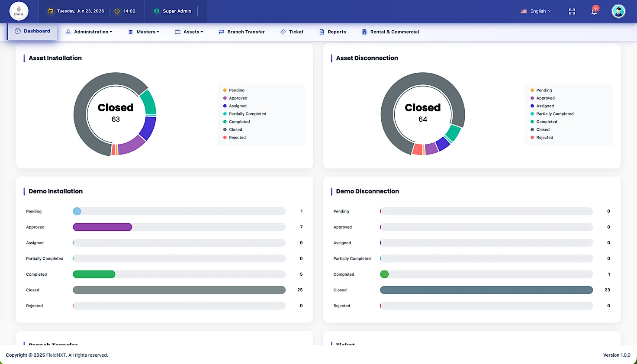Click the Assets briefcase icon
The height and width of the screenshot is (364, 637).
[177, 32]
